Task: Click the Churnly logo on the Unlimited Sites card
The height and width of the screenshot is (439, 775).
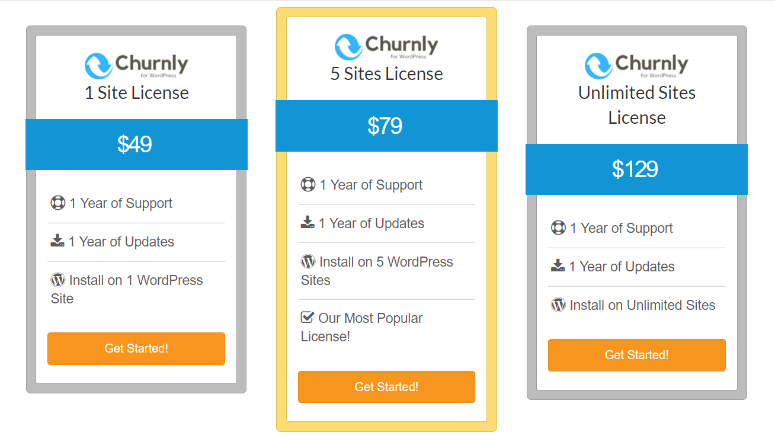Action: (637, 66)
